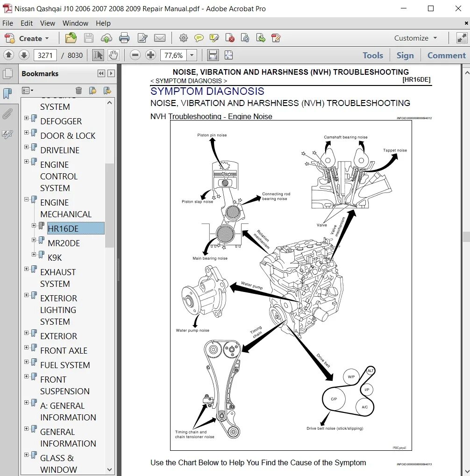This screenshot has height=476, width=470.
Task: Expand ENGINE CONTROL SYSTEM bookmark
Action: (x=27, y=162)
